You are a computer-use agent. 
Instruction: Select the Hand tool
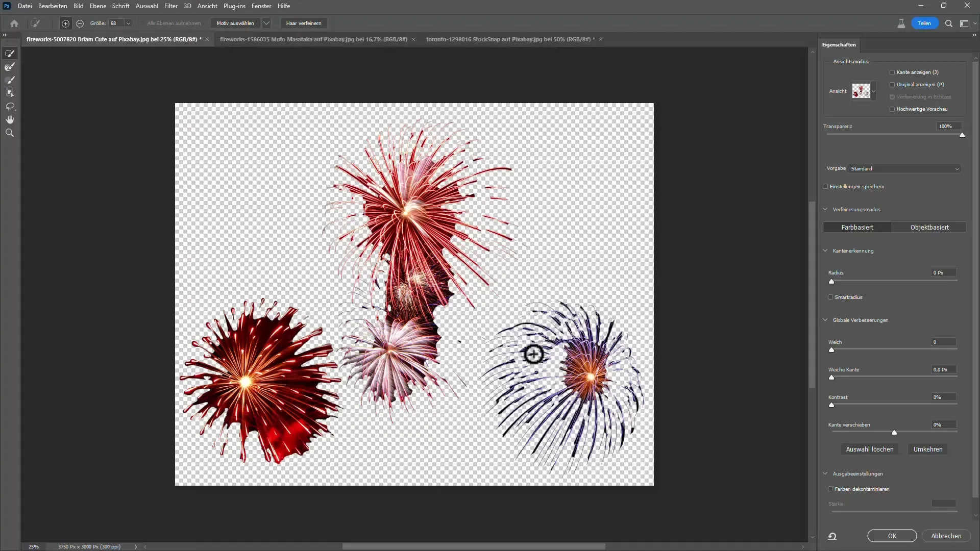(x=10, y=119)
